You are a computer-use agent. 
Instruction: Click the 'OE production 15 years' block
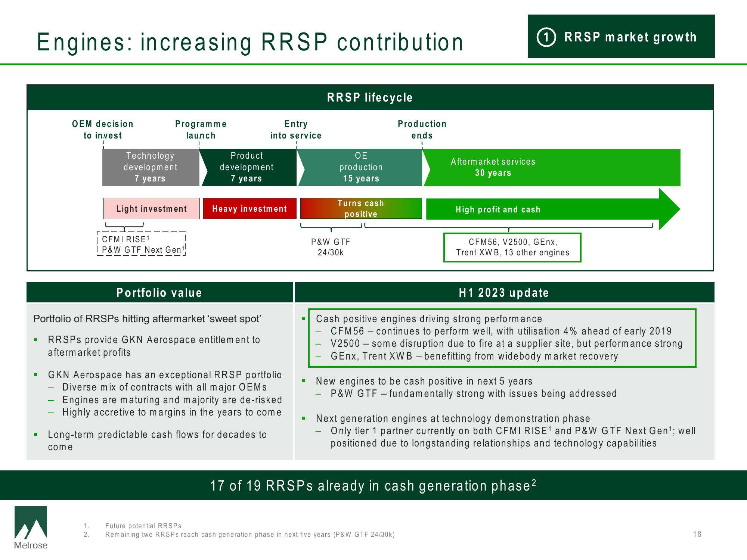pyautogui.click(x=360, y=167)
